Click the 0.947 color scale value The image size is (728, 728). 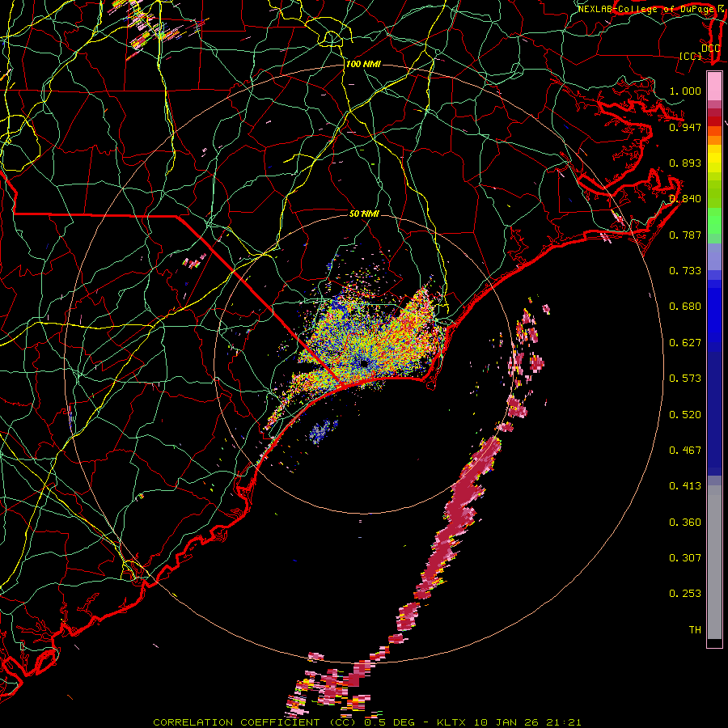[685, 127]
